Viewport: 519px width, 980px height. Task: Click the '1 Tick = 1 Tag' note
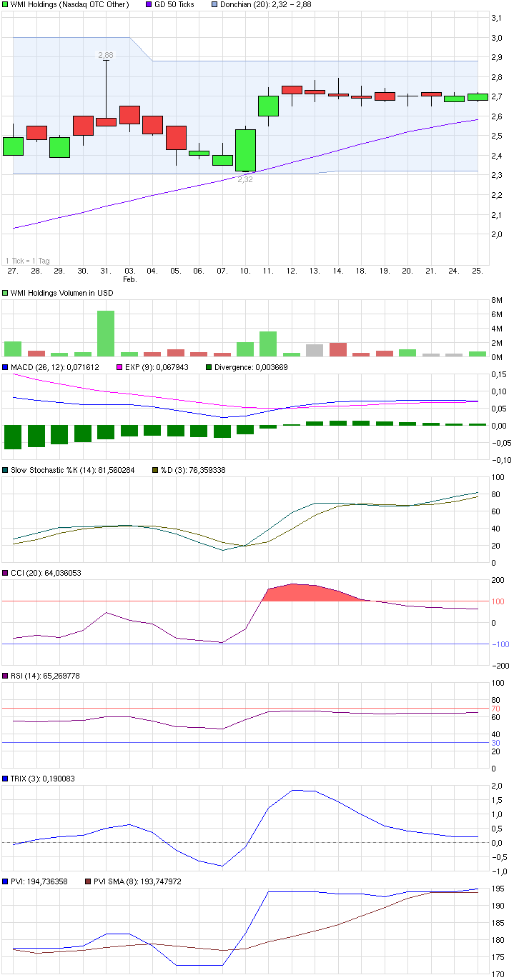point(28,261)
